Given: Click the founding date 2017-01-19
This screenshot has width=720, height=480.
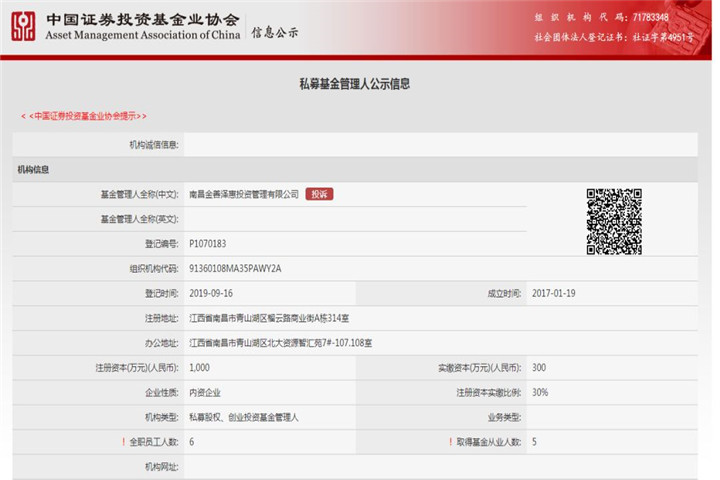Looking at the screenshot, I should (555, 293).
